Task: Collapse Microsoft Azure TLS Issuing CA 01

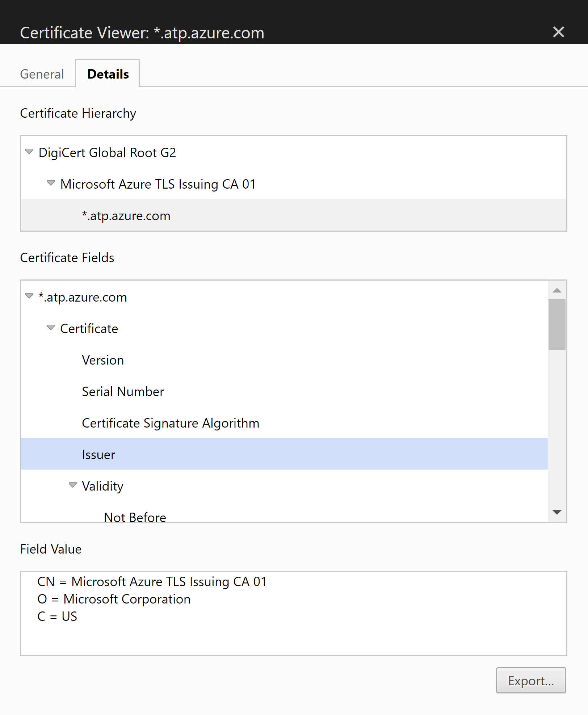Action: coord(51,183)
